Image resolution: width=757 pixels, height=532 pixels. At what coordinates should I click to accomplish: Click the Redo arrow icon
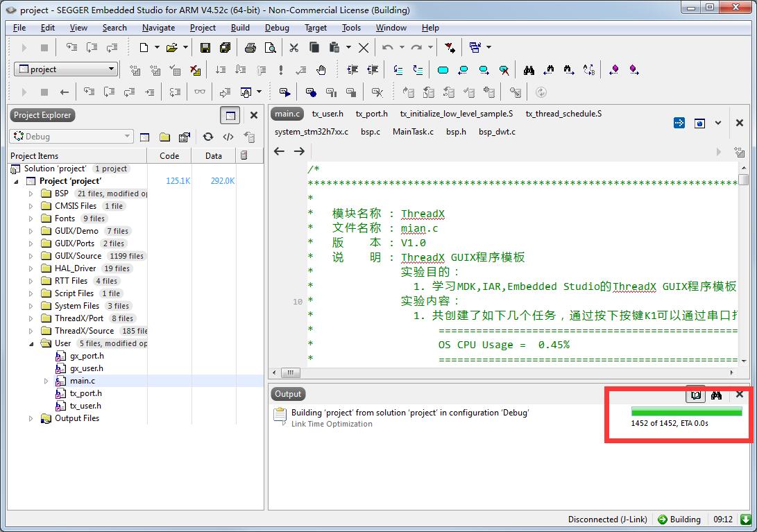pos(416,47)
